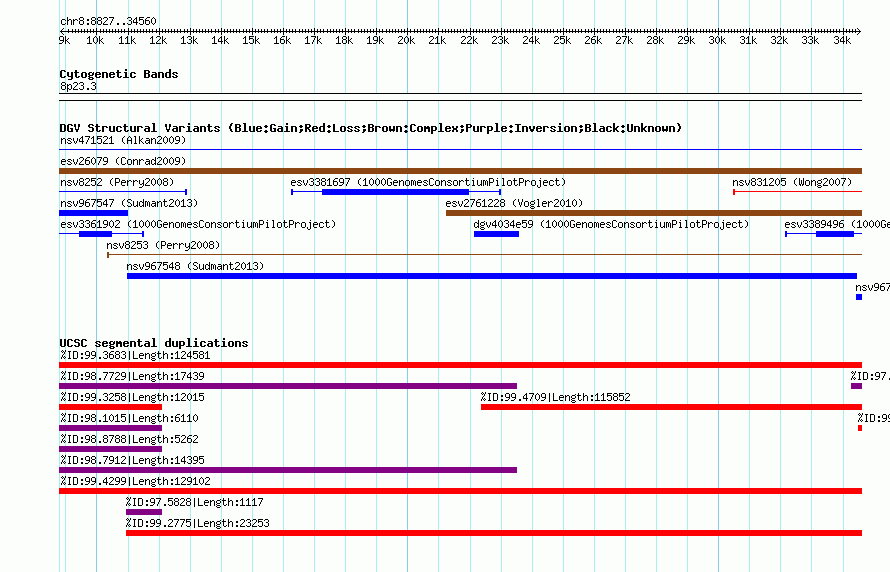The image size is (890, 572).
Task: Select the UCSC segmental duplications track title
Action: point(154,343)
